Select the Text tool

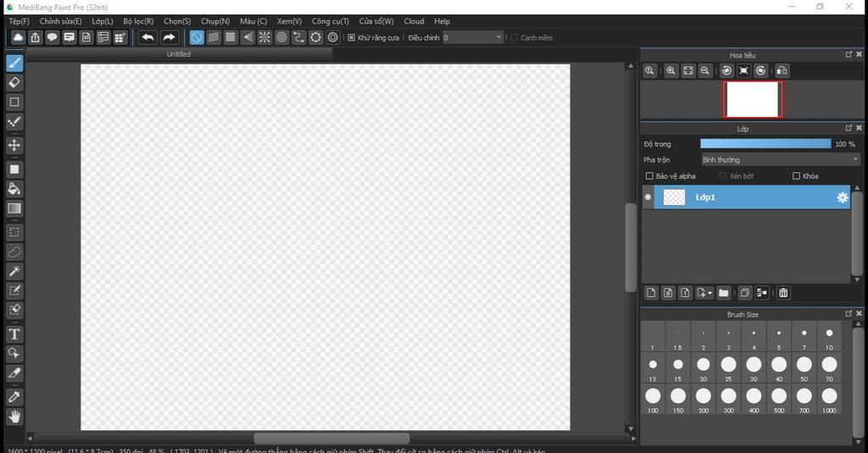point(14,334)
